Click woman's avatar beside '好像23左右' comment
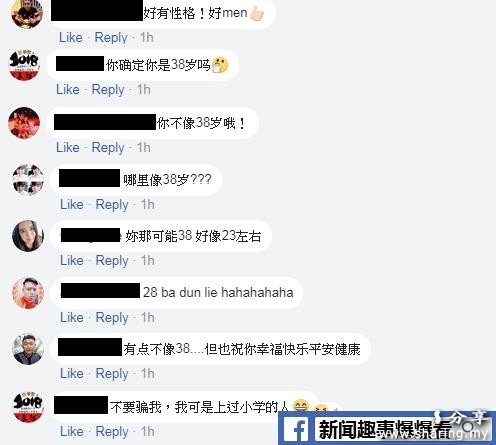Image resolution: width=496 pixels, height=445 pixels. coord(28,236)
